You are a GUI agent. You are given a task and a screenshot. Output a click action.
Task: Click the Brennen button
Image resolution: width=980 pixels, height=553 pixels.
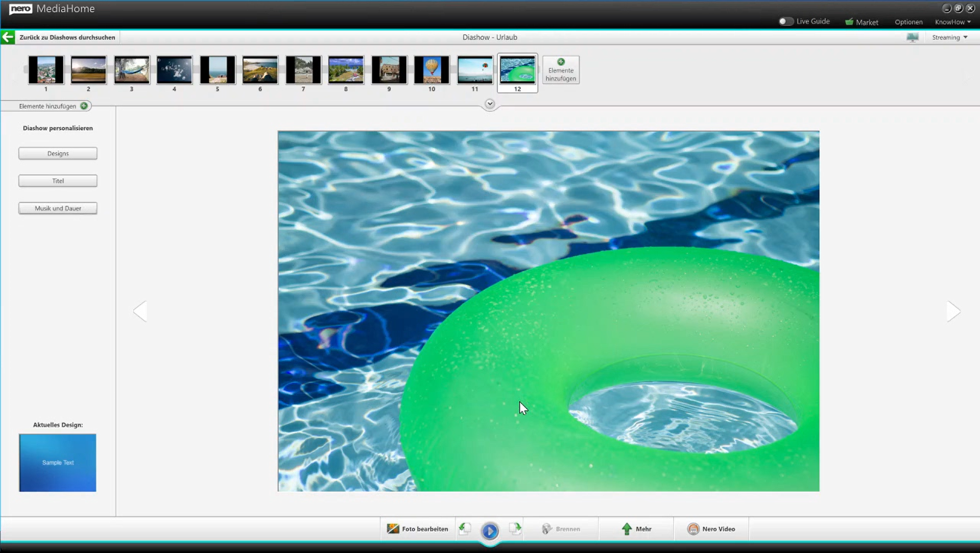561,529
